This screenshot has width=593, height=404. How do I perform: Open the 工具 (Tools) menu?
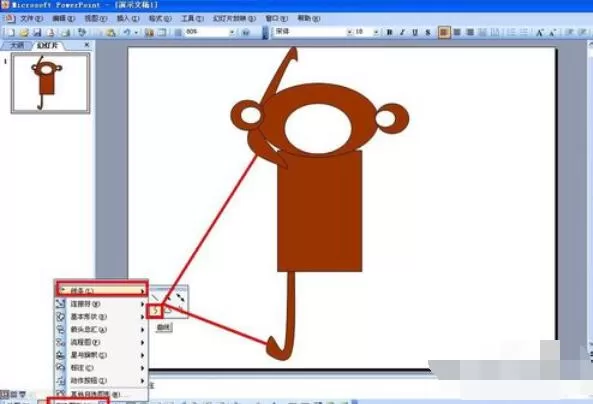coord(192,19)
